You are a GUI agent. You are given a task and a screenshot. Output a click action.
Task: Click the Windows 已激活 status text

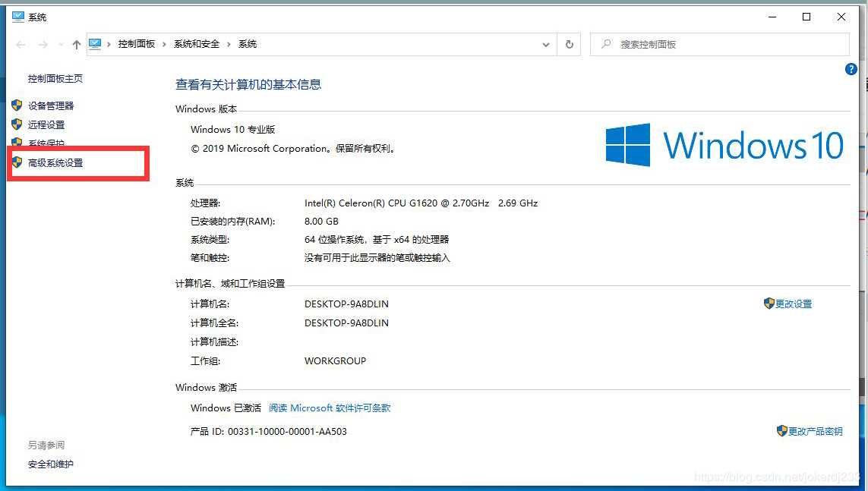pyautogui.click(x=226, y=408)
